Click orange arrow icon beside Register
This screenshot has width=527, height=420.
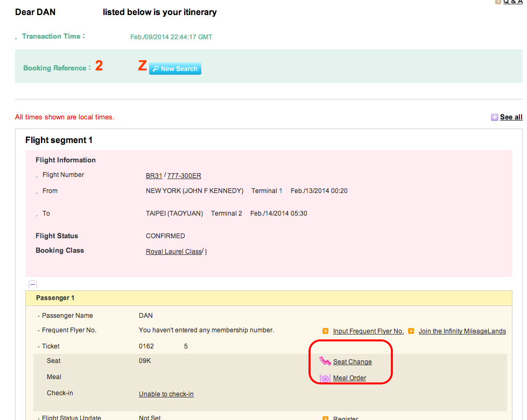click(325, 418)
